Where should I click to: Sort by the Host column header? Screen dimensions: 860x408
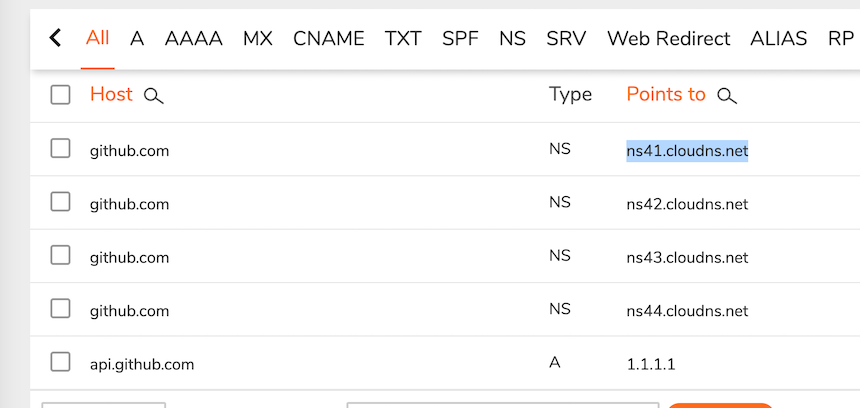point(111,94)
